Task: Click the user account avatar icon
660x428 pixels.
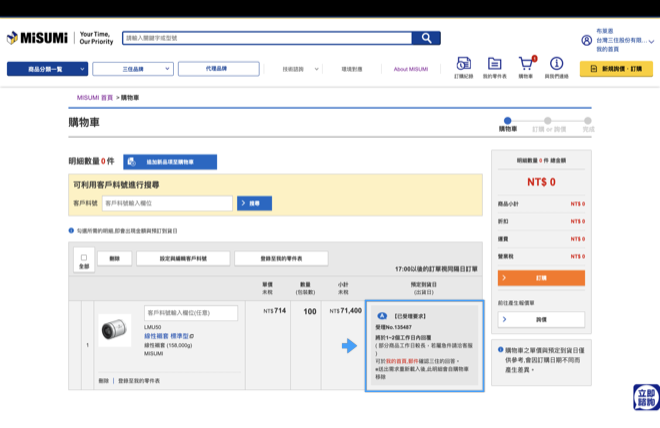Action: click(586, 40)
